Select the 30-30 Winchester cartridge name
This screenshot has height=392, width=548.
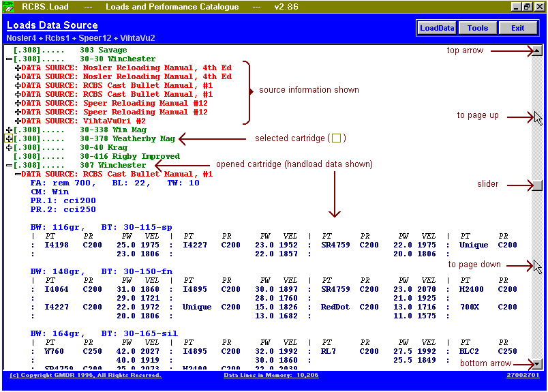118,59
